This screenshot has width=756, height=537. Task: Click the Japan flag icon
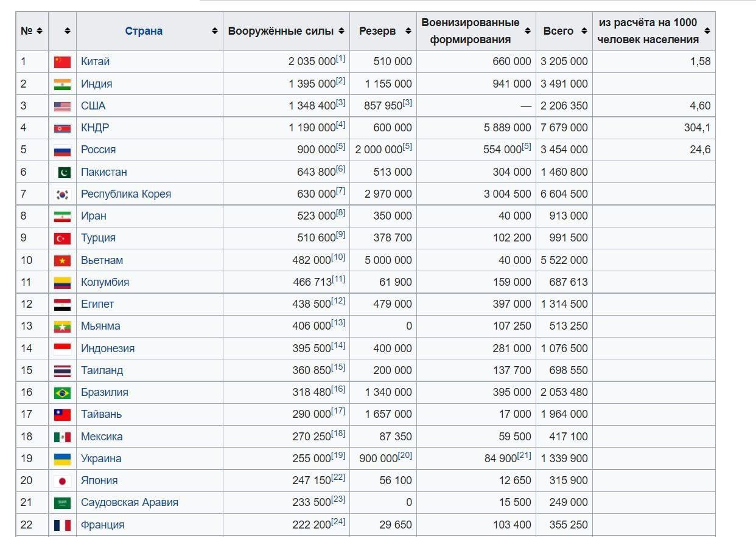tap(62, 480)
